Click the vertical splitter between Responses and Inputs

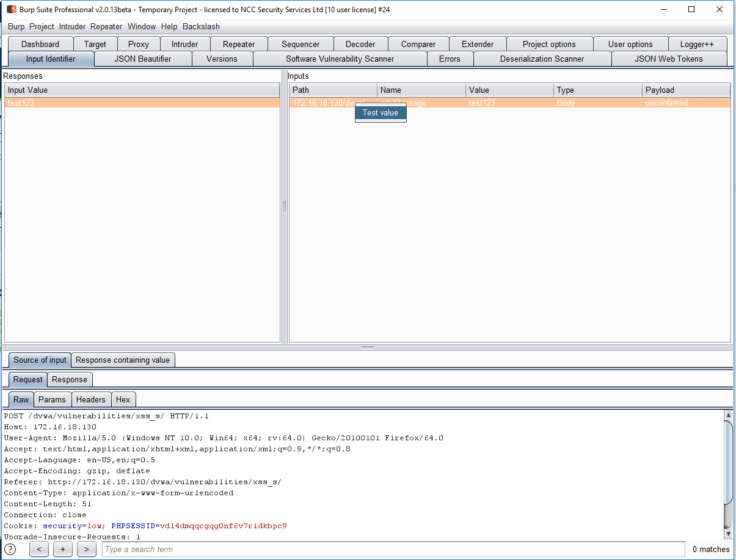click(x=284, y=206)
